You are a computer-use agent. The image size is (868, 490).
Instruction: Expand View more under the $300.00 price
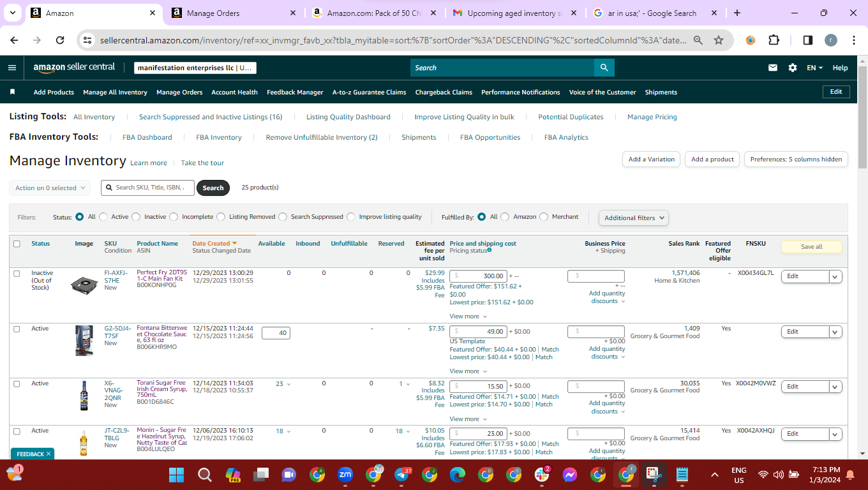click(x=468, y=316)
